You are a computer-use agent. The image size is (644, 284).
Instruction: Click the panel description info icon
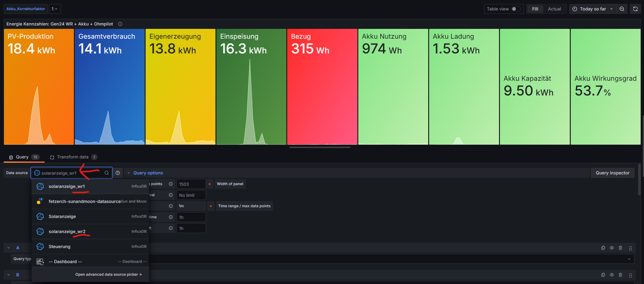coord(120,24)
